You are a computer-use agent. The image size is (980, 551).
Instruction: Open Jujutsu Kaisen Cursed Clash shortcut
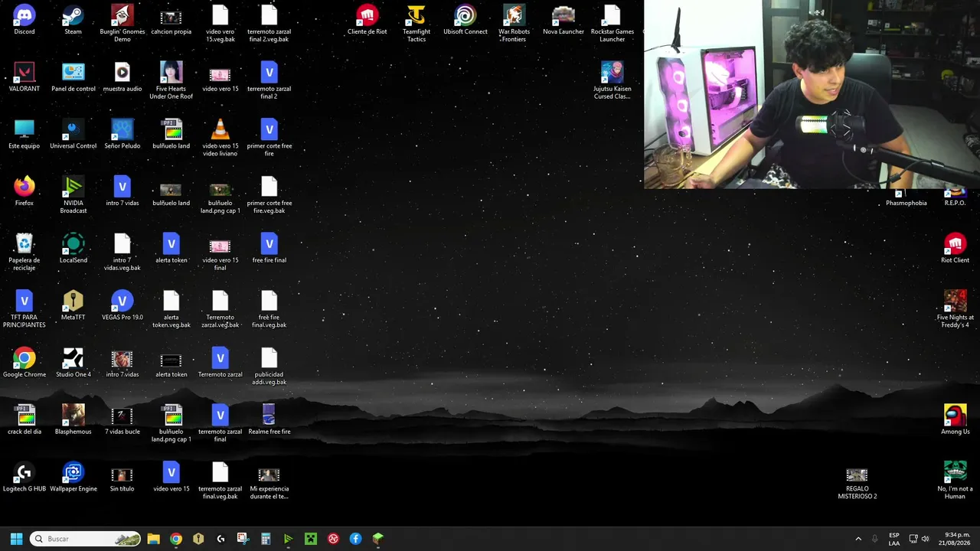pos(612,81)
